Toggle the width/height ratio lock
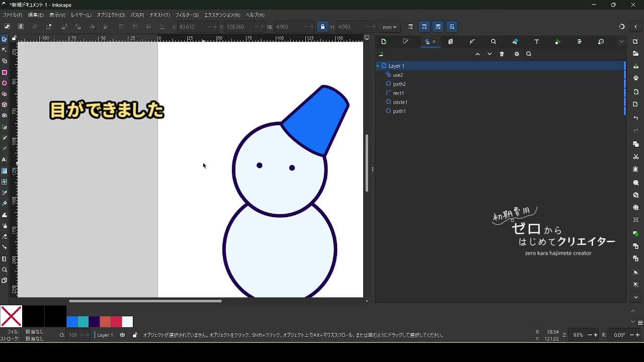The image size is (644, 362). click(323, 27)
